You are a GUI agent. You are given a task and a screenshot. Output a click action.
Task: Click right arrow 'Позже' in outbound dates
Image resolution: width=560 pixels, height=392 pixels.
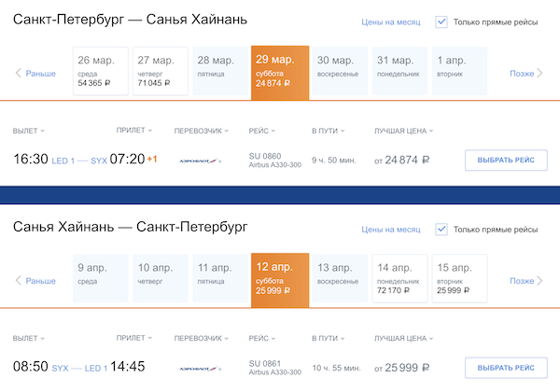point(525,73)
